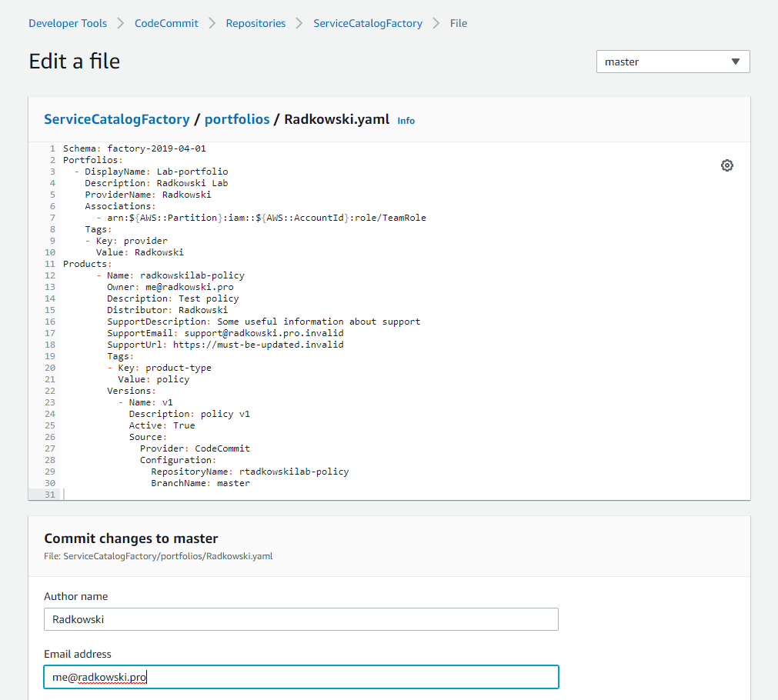The height and width of the screenshot is (700, 778).
Task: Focus the Author name field
Action: coord(301,619)
